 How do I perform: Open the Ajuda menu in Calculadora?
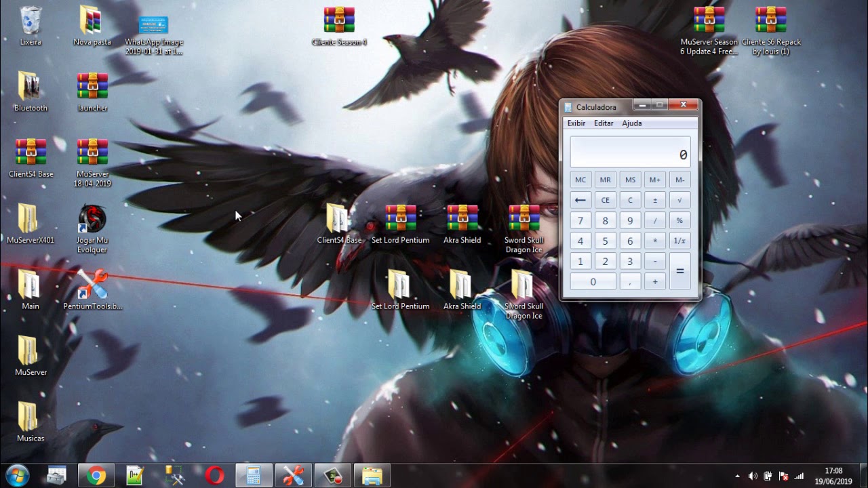(632, 123)
